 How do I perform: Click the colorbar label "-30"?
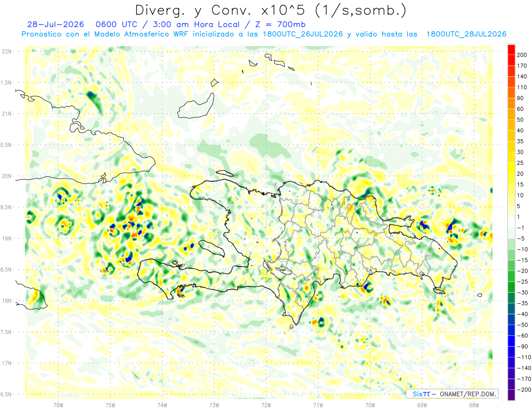tap(523, 293)
